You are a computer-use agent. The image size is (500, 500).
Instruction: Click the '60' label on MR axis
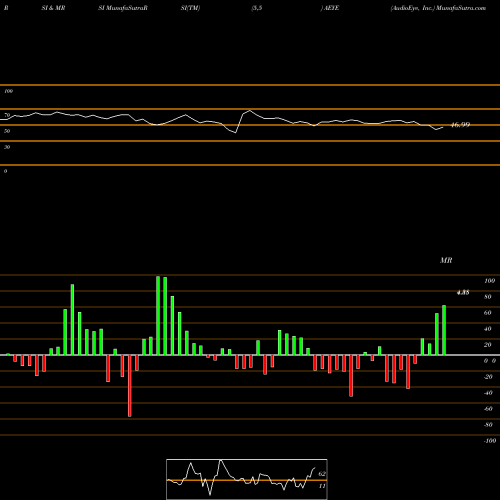point(488,313)
